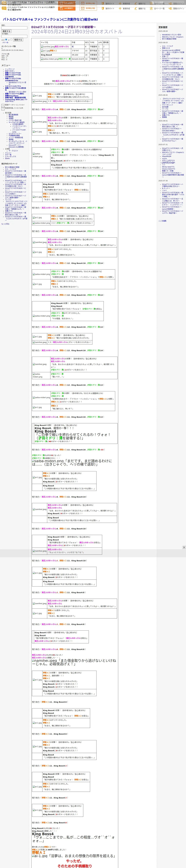Open 生塩ノア update history link

[x=165, y=57]
